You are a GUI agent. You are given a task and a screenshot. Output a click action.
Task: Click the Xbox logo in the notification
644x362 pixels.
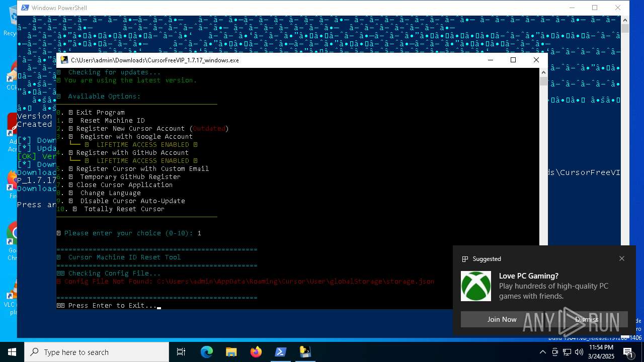tap(476, 286)
